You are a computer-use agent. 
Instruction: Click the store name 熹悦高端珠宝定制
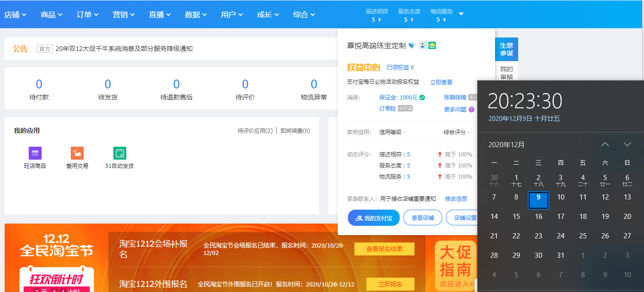(377, 45)
